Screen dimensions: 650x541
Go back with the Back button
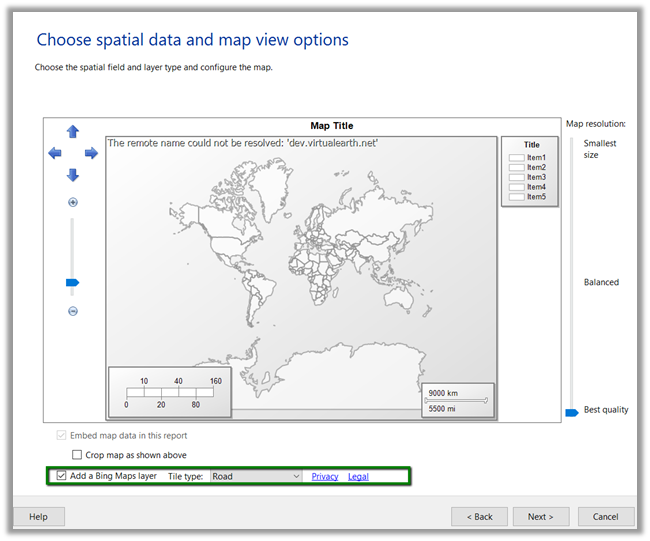[x=479, y=517]
